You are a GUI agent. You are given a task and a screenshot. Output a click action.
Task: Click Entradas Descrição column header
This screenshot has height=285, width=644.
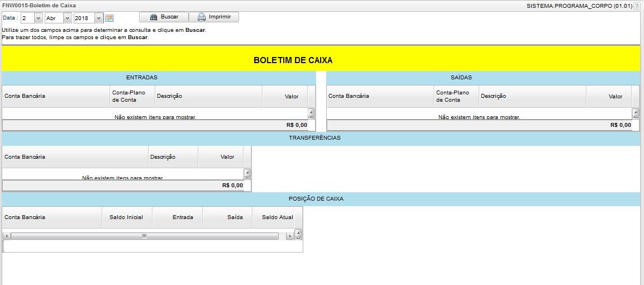click(x=209, y=96)
